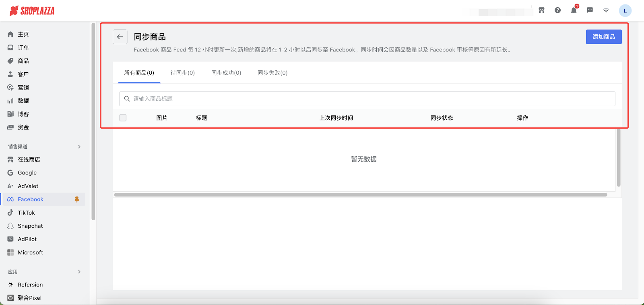Viewport: 644px width, 305px height.
Task: Go to 订单 in the sidebar
Action: point(23,47)
